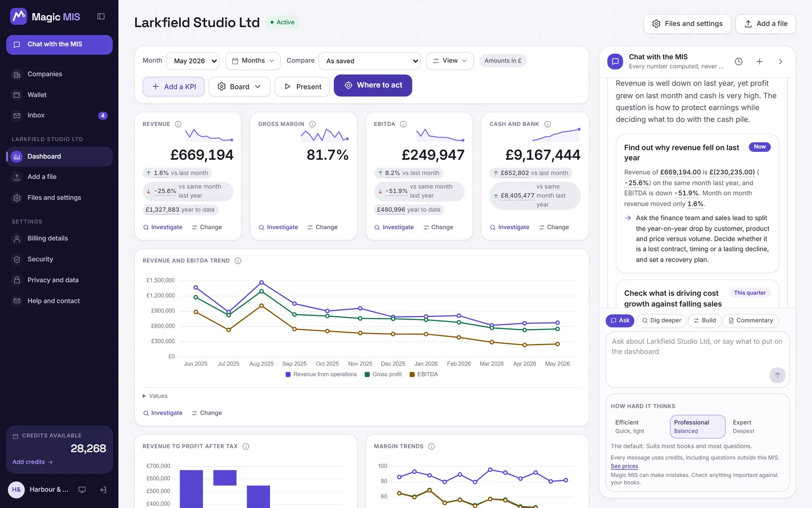Select the Professional thinking level

click(x=698, y=427)
